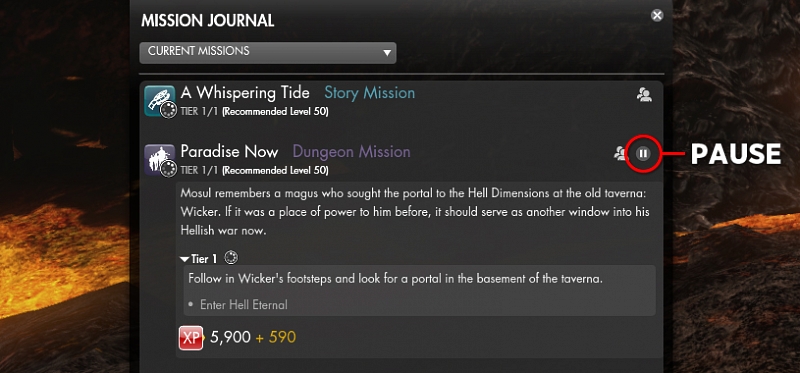Click the Dungeon Mission label

click(351, 152)
